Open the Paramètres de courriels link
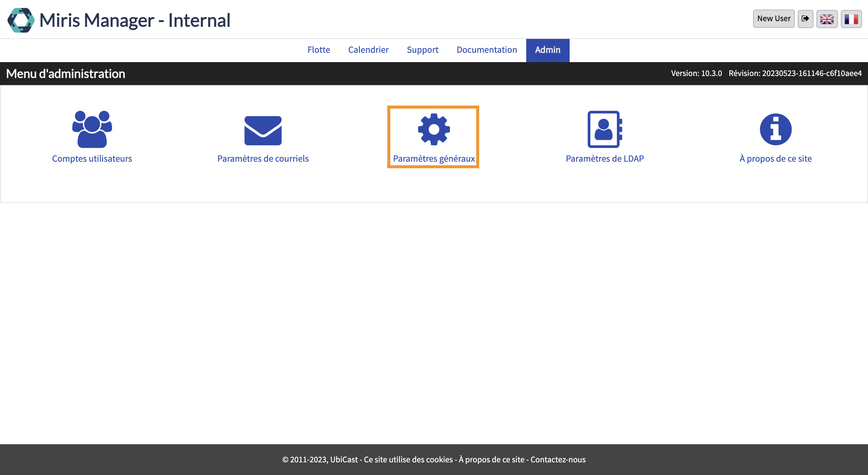Screen dimensions: 868x475 click(x=263, y=158)
